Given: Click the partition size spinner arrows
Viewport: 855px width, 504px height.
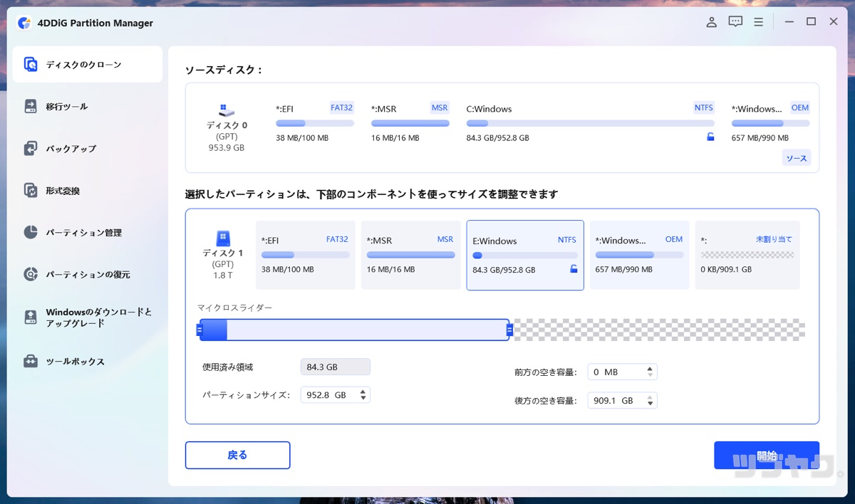Looking at the screenshot, I should click(x=363, y=394).
